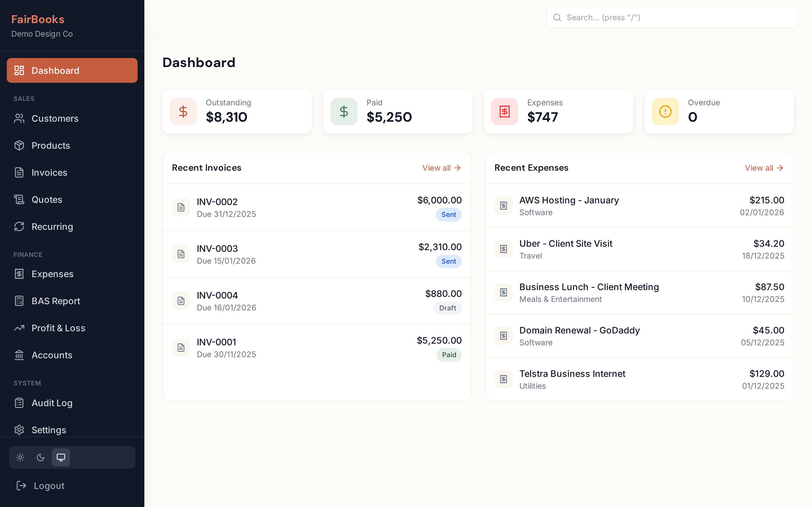This screenshot has height=507, width=812.
Task: Enable dark mode with moon icon
Action: (41, 457)
